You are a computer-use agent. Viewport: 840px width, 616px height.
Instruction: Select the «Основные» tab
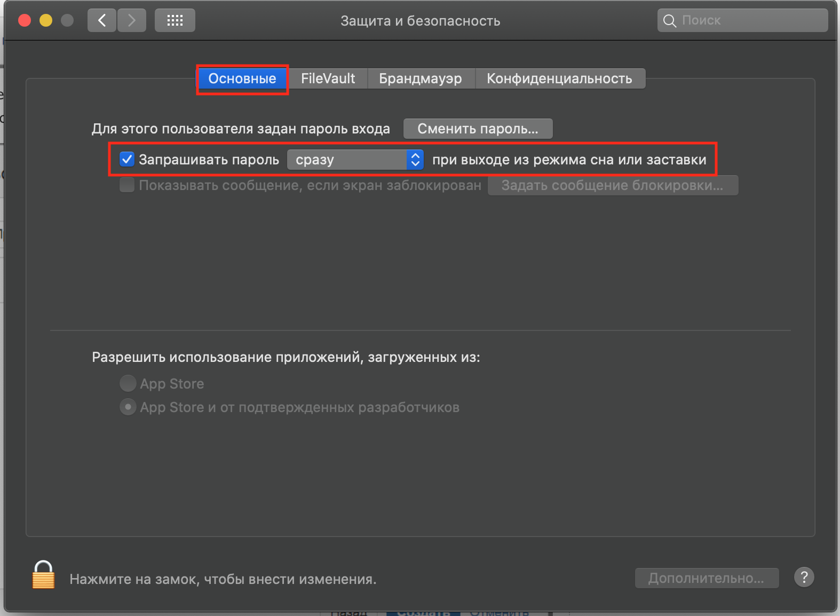242,78
